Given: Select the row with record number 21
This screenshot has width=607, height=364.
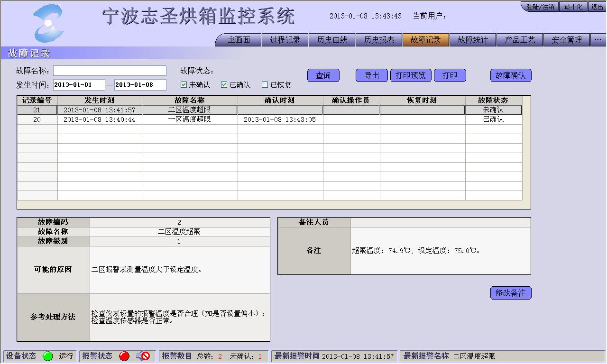Looking at the screenshot, I should 269,110.
